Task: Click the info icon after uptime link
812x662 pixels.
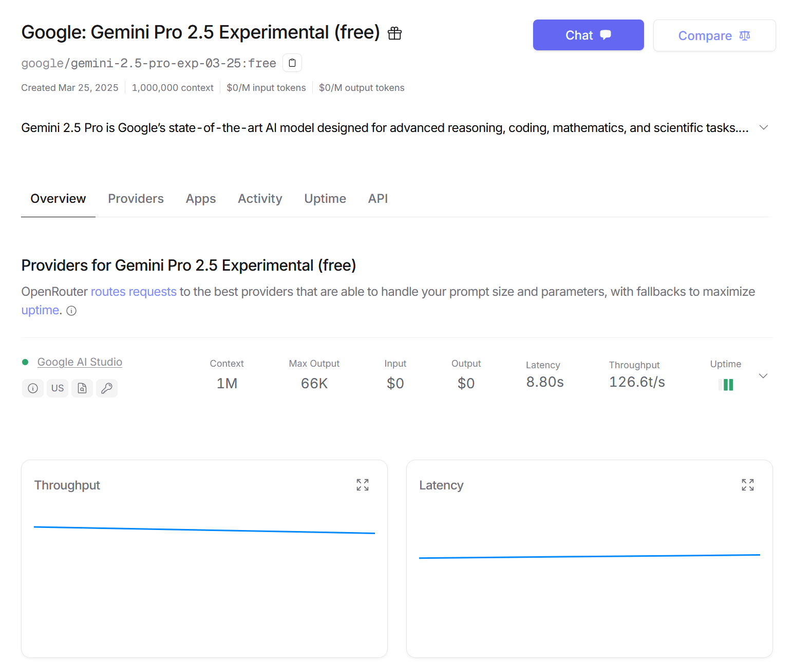Action: pyautogui.click(x=72, y=311)
